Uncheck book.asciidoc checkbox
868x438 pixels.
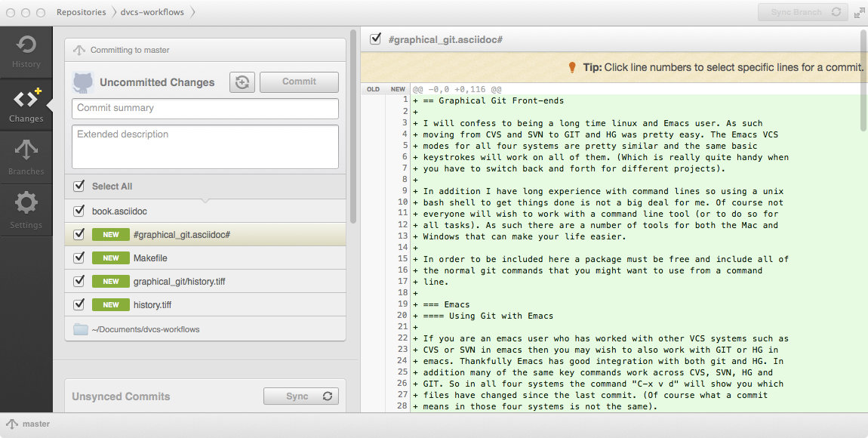(x=78, y=211)
